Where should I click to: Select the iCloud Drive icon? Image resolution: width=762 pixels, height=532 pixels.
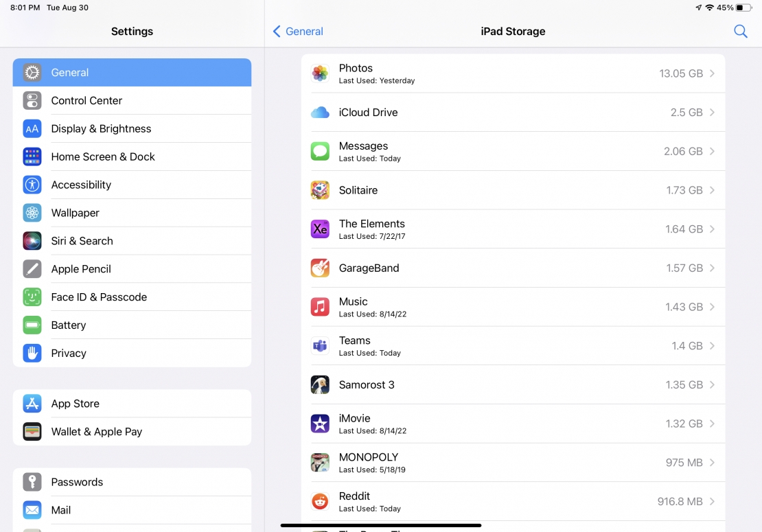click(x=320, y=113)
